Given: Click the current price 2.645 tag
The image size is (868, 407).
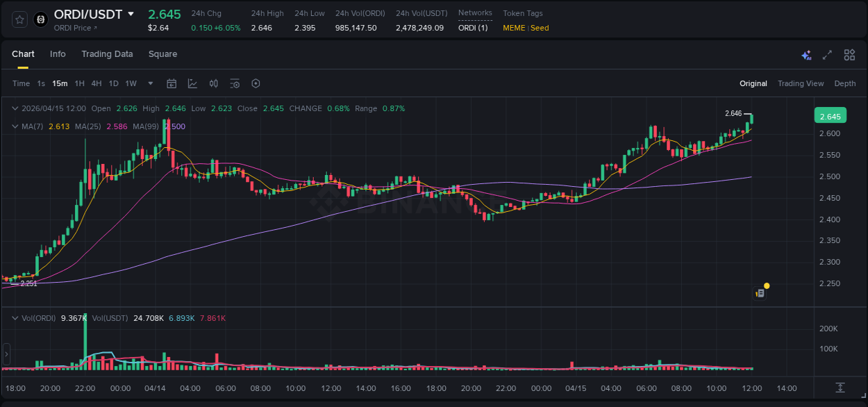Looking at the screenshot, I should coord(831,116).
